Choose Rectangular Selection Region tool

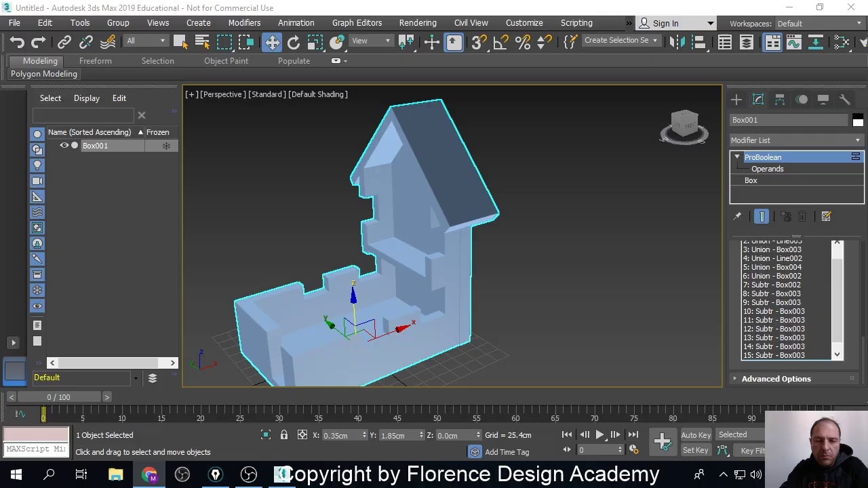(224, 42)
